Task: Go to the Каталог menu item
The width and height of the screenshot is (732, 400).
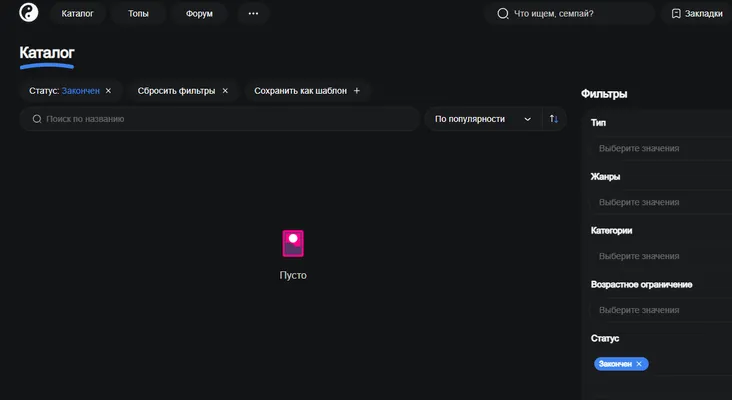Action: (x=77, y=14)
